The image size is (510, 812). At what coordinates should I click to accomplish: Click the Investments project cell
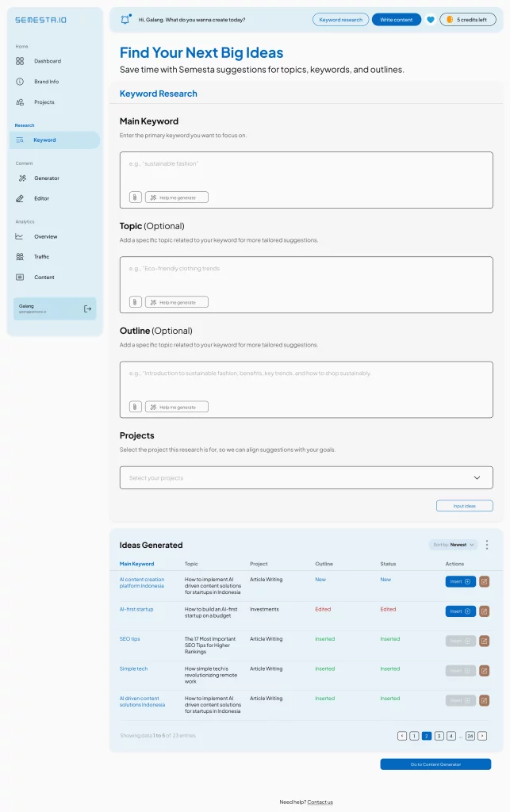point(264,609)
